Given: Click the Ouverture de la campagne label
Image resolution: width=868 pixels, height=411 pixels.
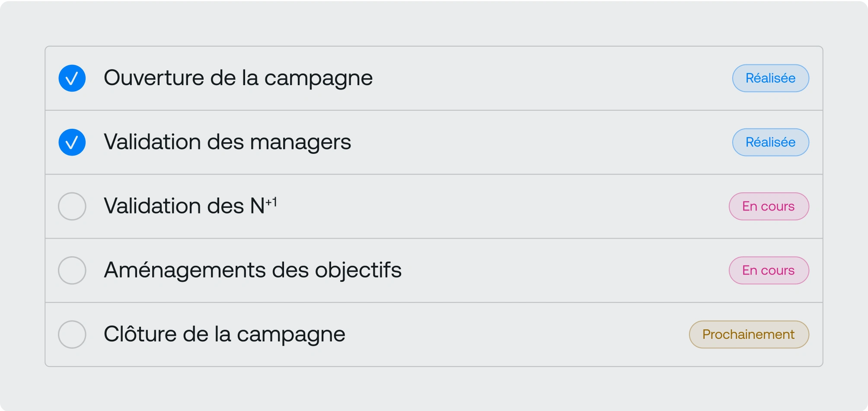Looking at the screenshot, I should [x=238, y=78].
